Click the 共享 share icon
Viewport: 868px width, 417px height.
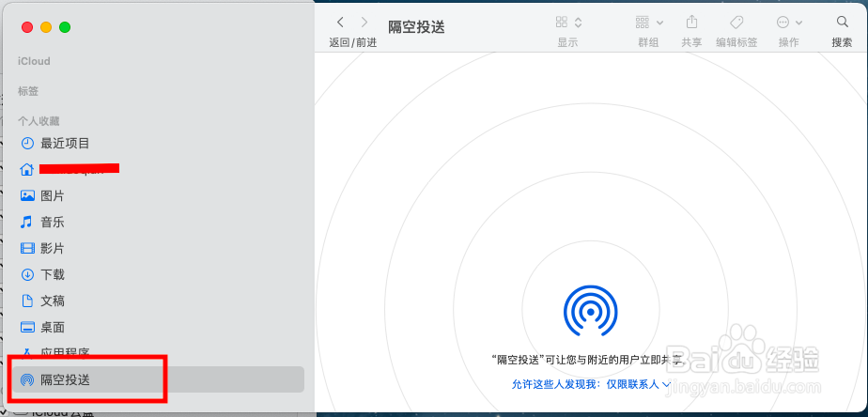(691, 22)
